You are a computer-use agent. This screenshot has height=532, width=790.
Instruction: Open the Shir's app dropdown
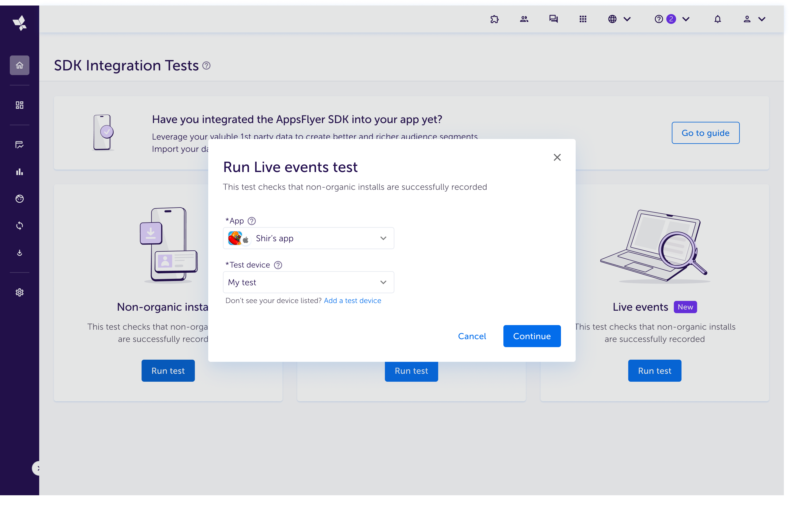pos(308,238)
